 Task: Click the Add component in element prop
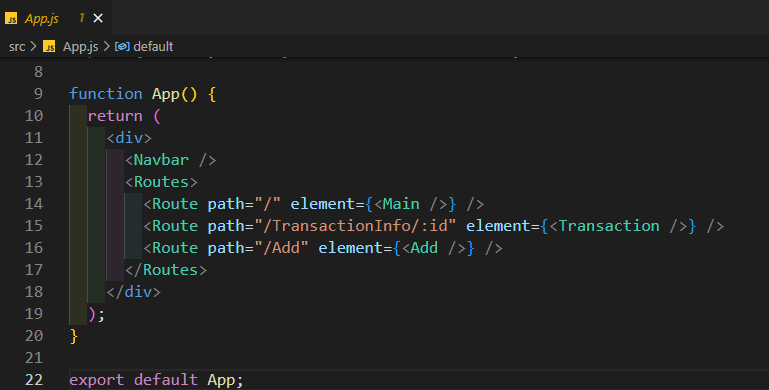coord(424,248)
